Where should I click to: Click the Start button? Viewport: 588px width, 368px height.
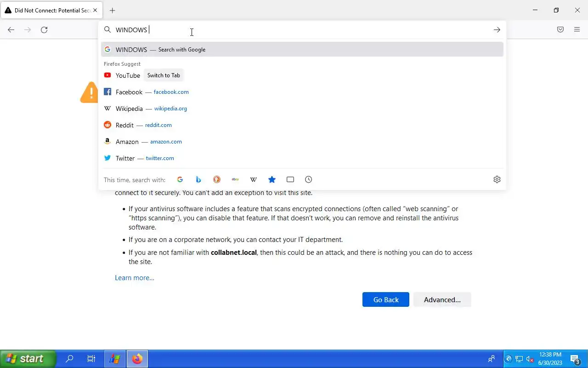pyautogui.click(x=28, y=359)
